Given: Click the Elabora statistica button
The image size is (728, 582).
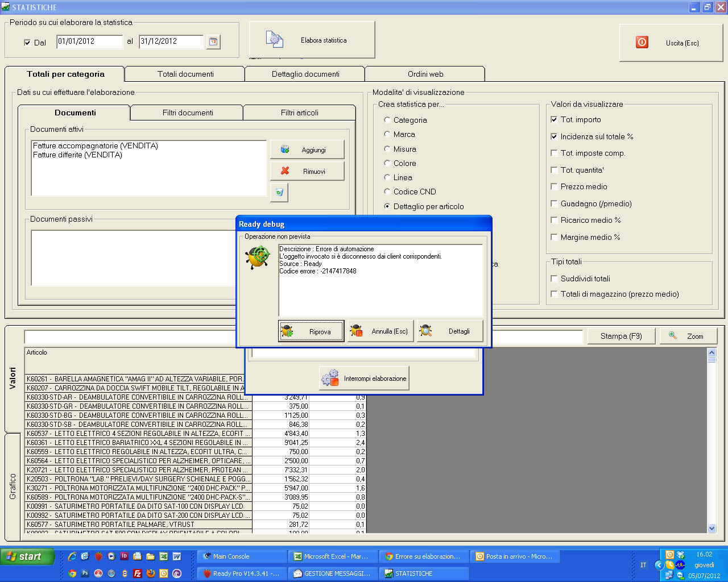Looking at the screenshot, I should point(312,40).
